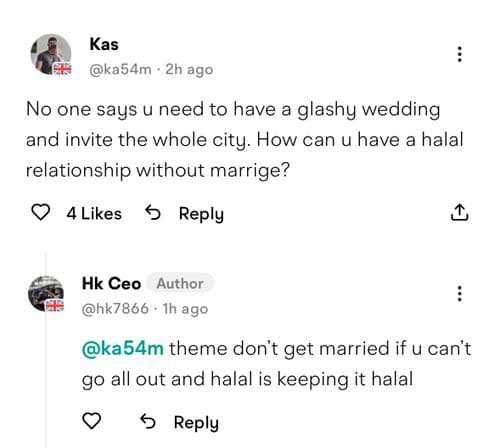Click the Reply text under Hk Ceo's comment
This screenshot has height=448, width=500.
196,423
